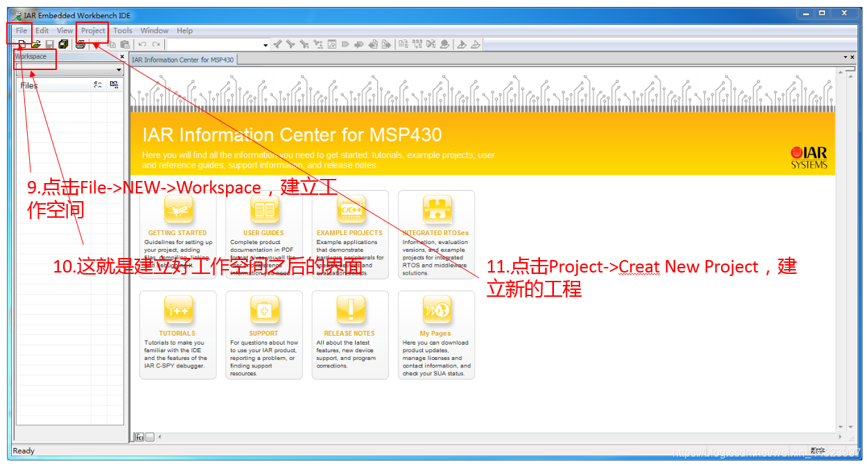Open the Integrated RTOSes card
The image size is (868, 466).
(436, 234)
